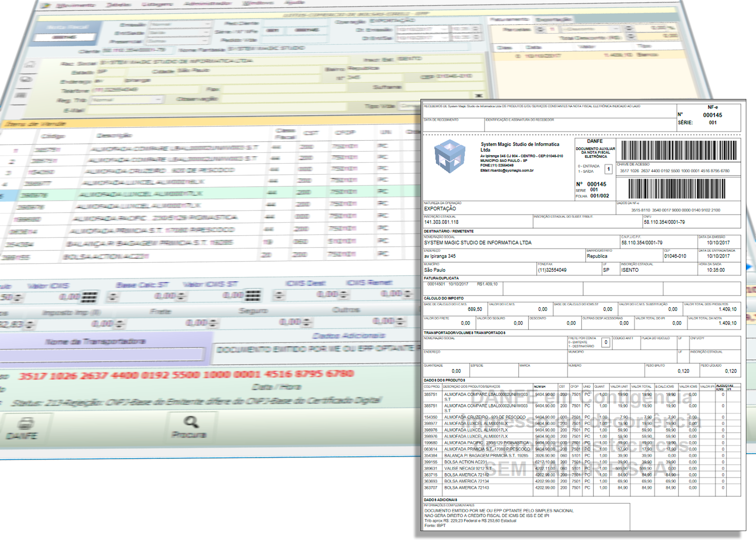Screen dimensions: 756x540
Task: Click the company cube logo in the DANFE
Action: click(x=450, y=156)
